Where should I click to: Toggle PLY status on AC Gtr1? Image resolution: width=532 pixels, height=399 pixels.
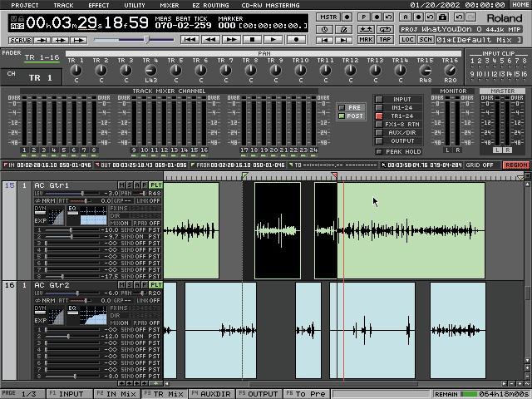156,185
